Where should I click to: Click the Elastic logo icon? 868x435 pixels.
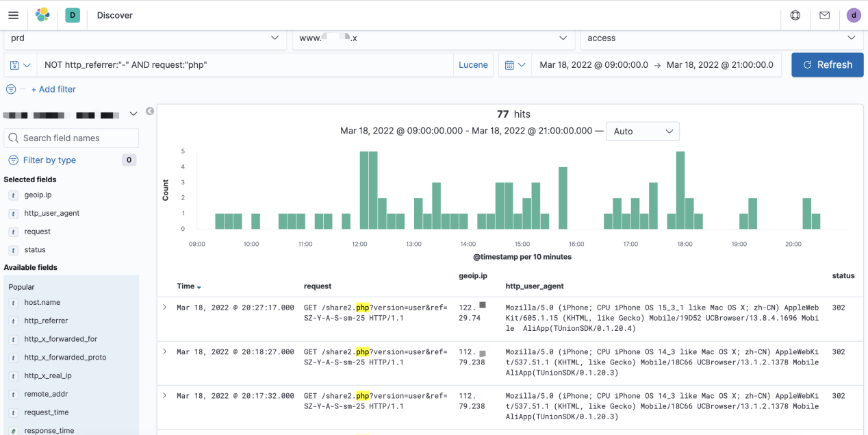[42, 15]
